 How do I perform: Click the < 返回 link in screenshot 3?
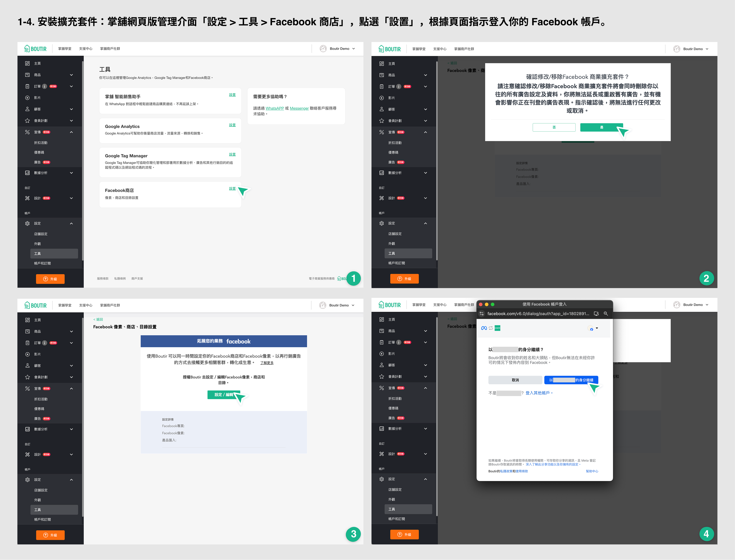pyautogui.click(x=98, y=319)
